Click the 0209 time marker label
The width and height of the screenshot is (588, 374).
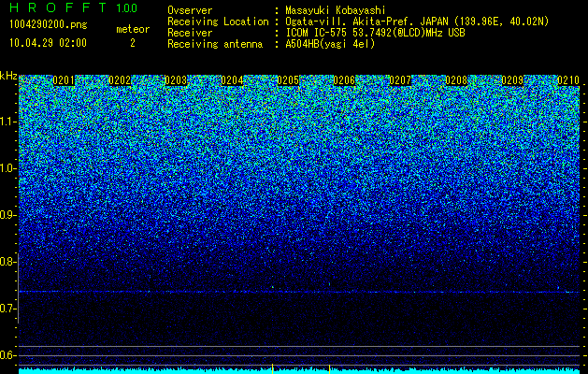[512, 80]
